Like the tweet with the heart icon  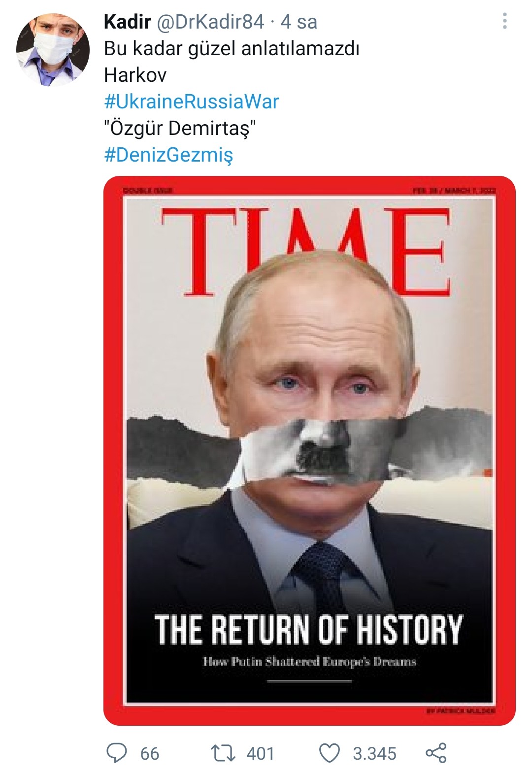[x=330, y=753]
